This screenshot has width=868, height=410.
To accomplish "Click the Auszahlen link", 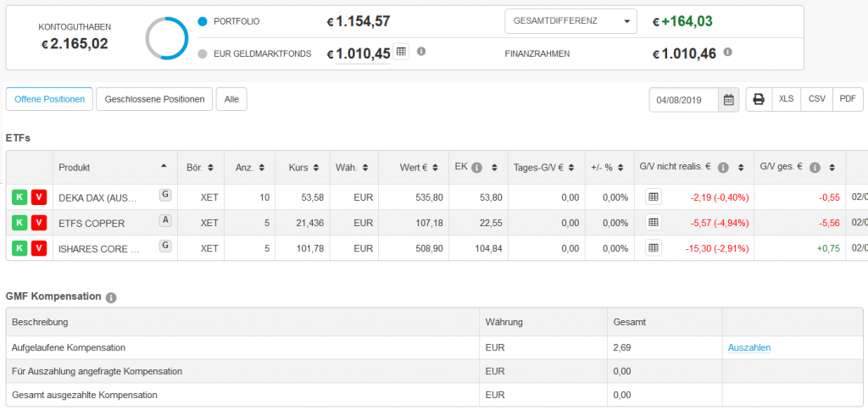I will pos(748,347).
